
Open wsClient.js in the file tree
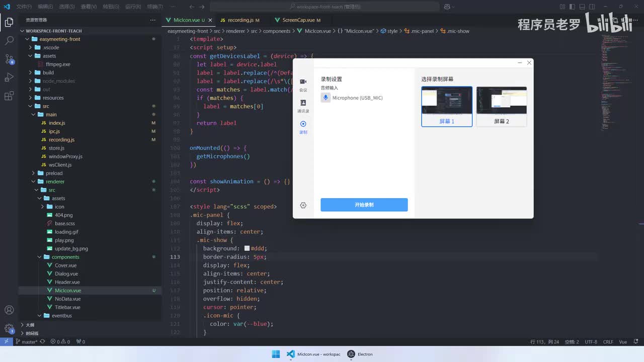coord(60,165)
